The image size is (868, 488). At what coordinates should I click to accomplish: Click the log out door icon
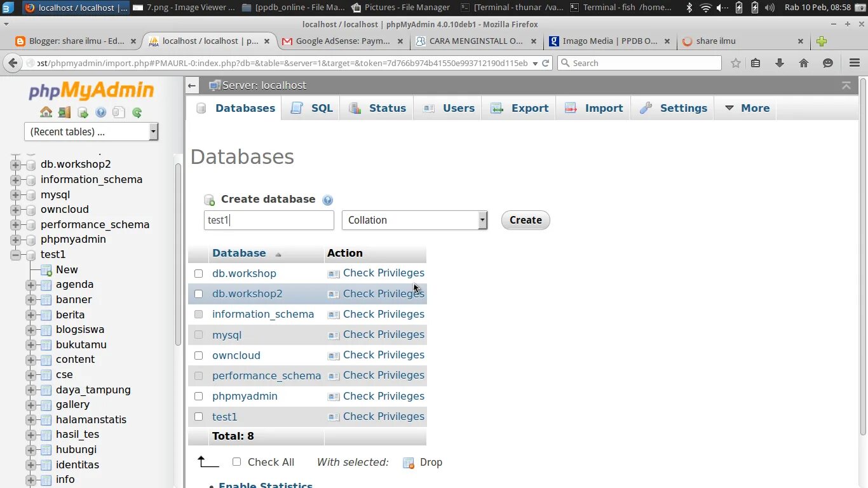64,112
